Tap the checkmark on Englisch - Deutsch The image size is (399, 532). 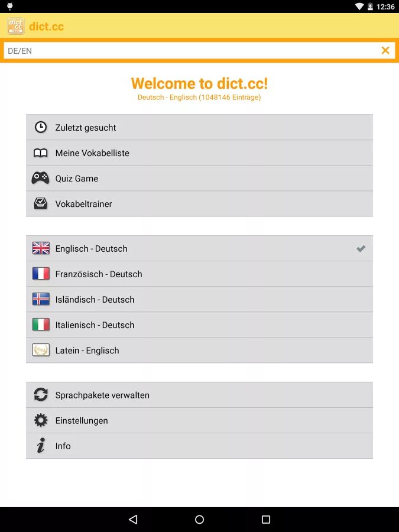coord(361,248)
